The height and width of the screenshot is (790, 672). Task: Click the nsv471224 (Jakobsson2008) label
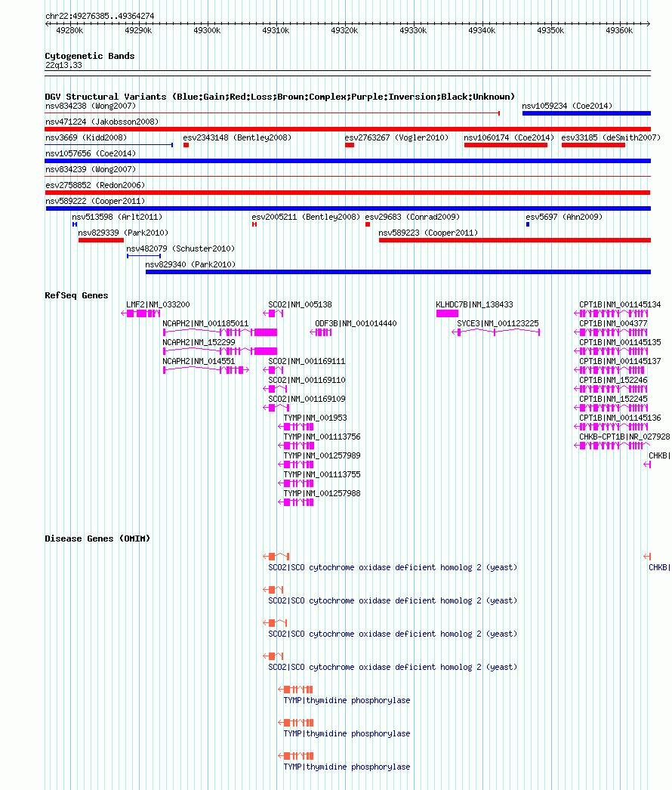tap(102, 122)
